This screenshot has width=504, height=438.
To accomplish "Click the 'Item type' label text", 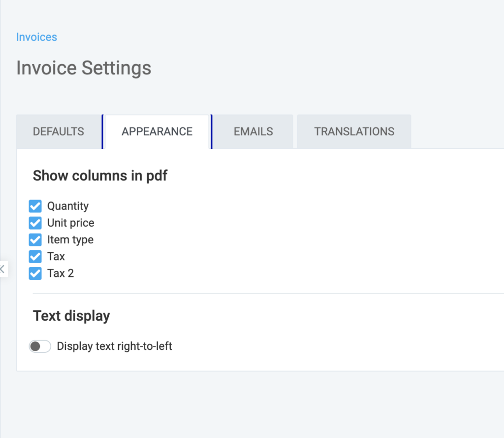I will click(70, 239).
